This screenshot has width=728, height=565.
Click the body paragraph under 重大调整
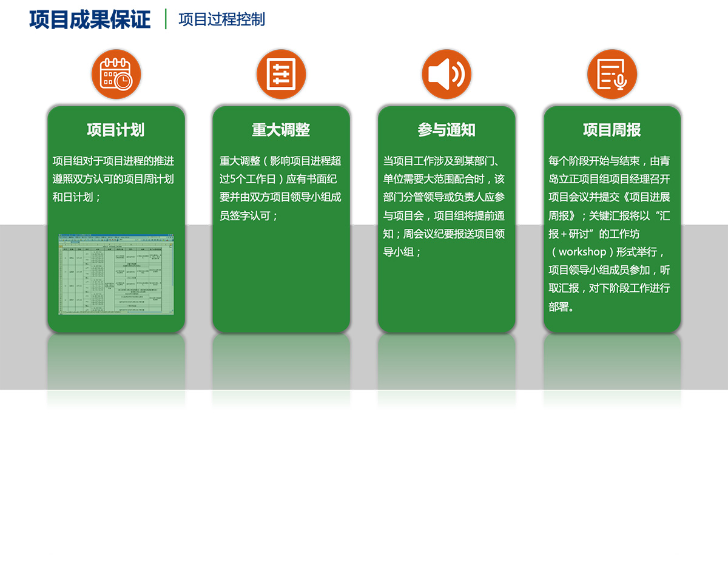280,188
